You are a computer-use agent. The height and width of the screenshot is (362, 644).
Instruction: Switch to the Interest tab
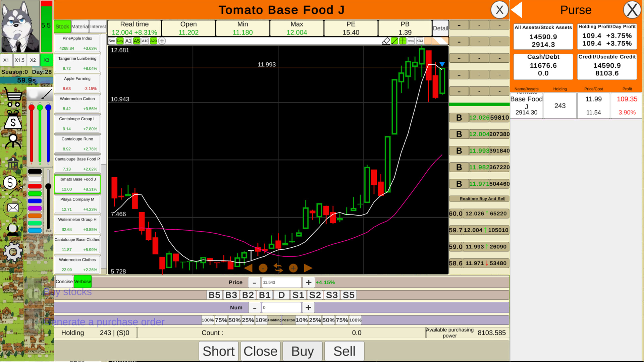(98, 26)
